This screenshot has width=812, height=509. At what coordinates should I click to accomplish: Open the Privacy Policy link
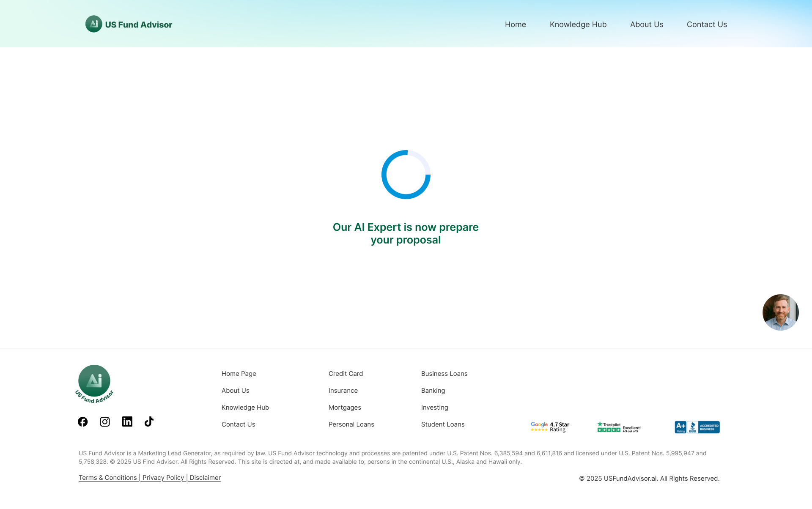pyautogui.click(x=163, y=478)
